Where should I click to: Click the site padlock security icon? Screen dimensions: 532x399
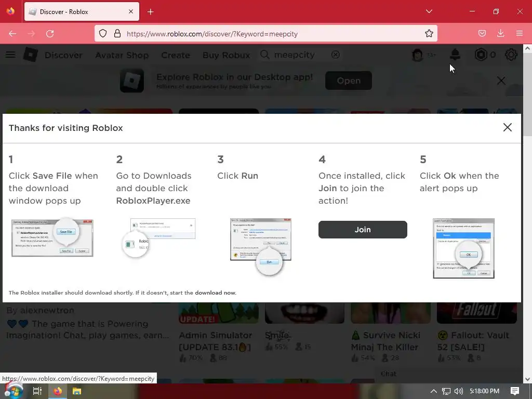tap(117, 33)
